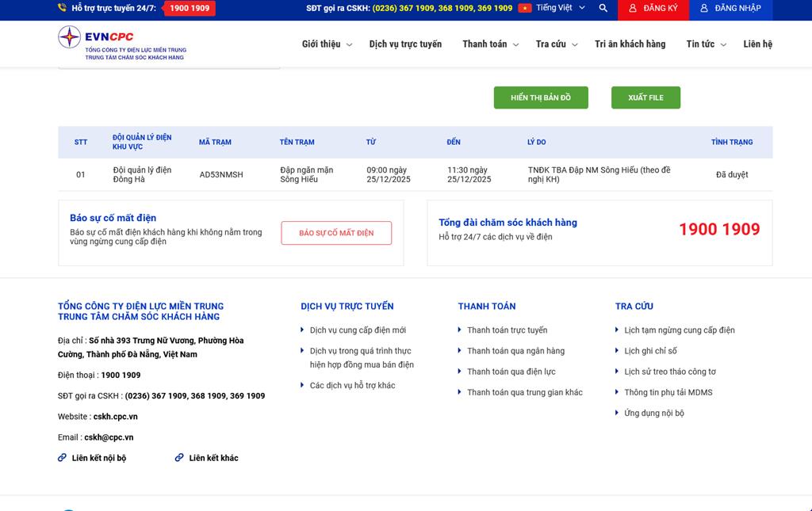Click the chain icon beside Liên kết nội bộ
This screenshot has height=511, width=812.
[x=62, y=458]
